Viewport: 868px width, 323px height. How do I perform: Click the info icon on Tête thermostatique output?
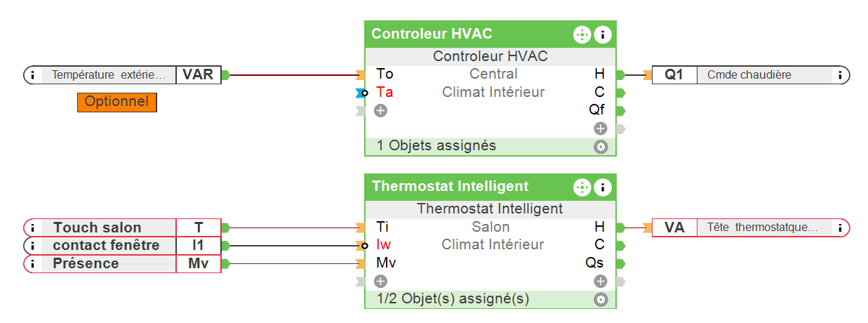coord(839,228)
